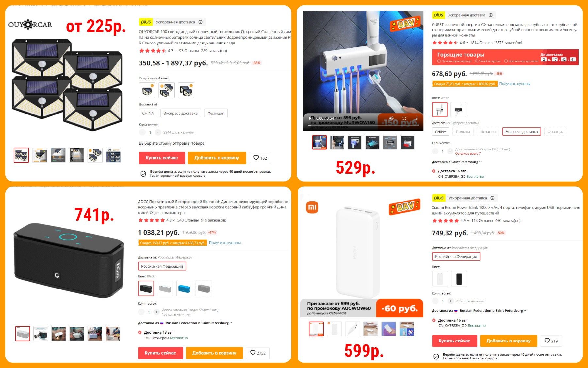Click the heart wishlist icon showing 162

coord(256,158)
